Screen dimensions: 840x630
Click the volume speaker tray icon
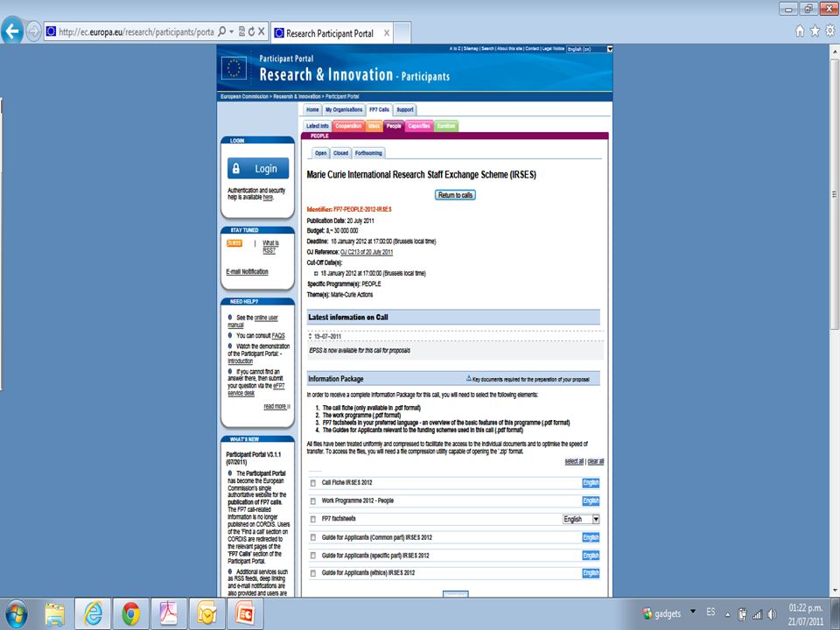coord(772,614)
